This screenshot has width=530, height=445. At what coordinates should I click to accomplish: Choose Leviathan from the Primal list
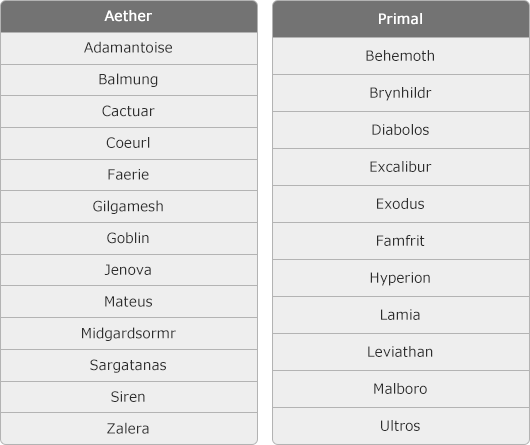click(401, 352)
